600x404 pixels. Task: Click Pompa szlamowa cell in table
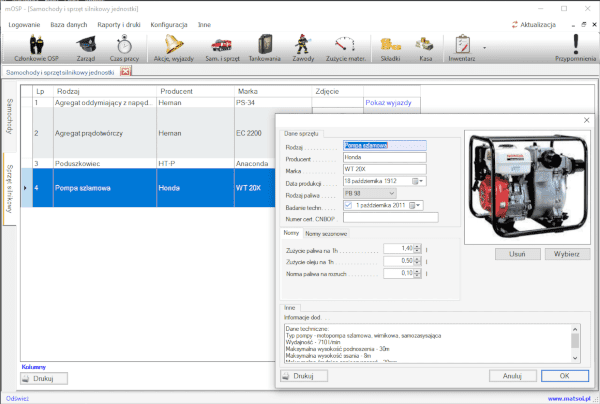click(x=104, y=188)
